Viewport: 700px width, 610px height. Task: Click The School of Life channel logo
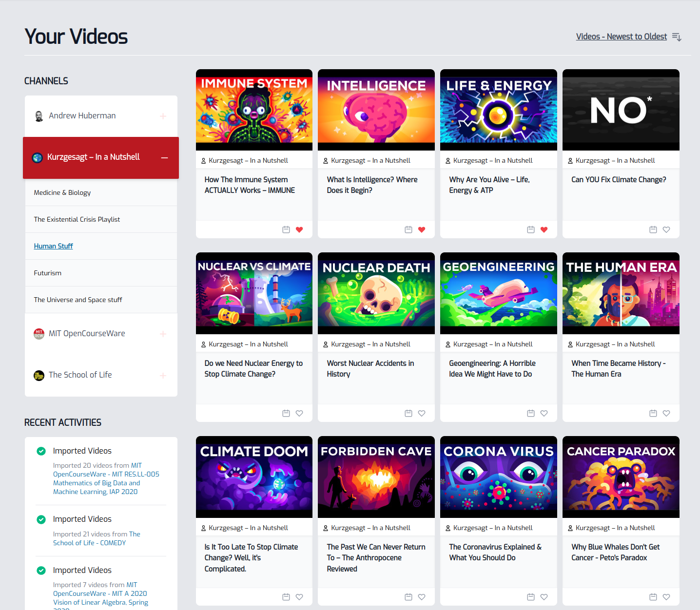tap(39, 375)
